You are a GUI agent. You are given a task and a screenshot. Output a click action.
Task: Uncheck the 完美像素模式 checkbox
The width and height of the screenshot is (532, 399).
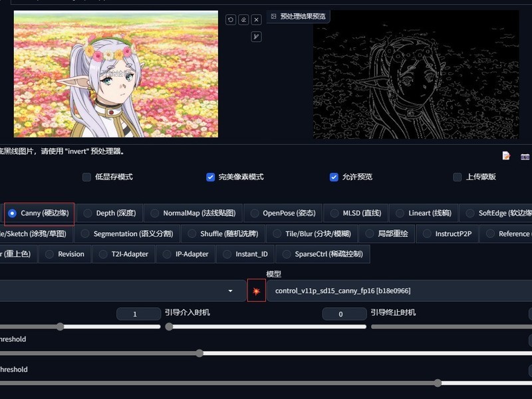pyautogui.click(x=210, y=177)
